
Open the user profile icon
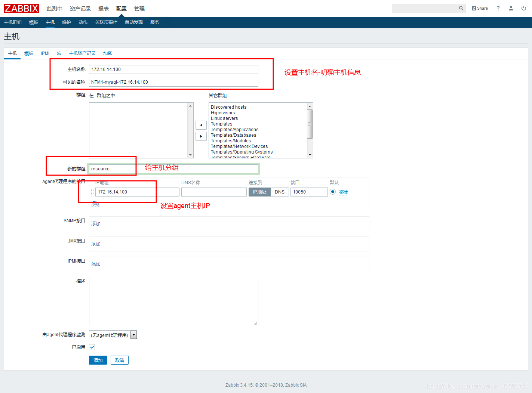tap(511, 8)
